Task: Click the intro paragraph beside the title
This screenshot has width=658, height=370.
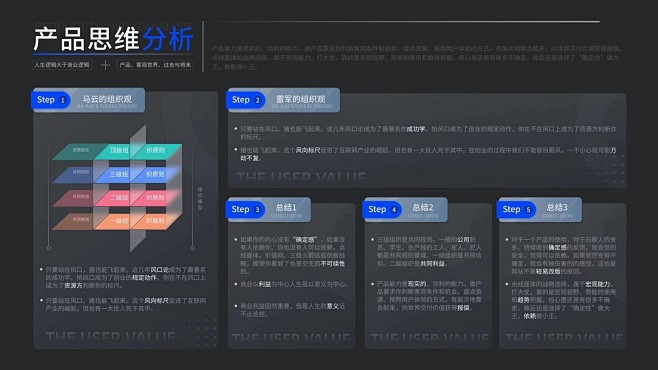Action: tap(415, 57)
